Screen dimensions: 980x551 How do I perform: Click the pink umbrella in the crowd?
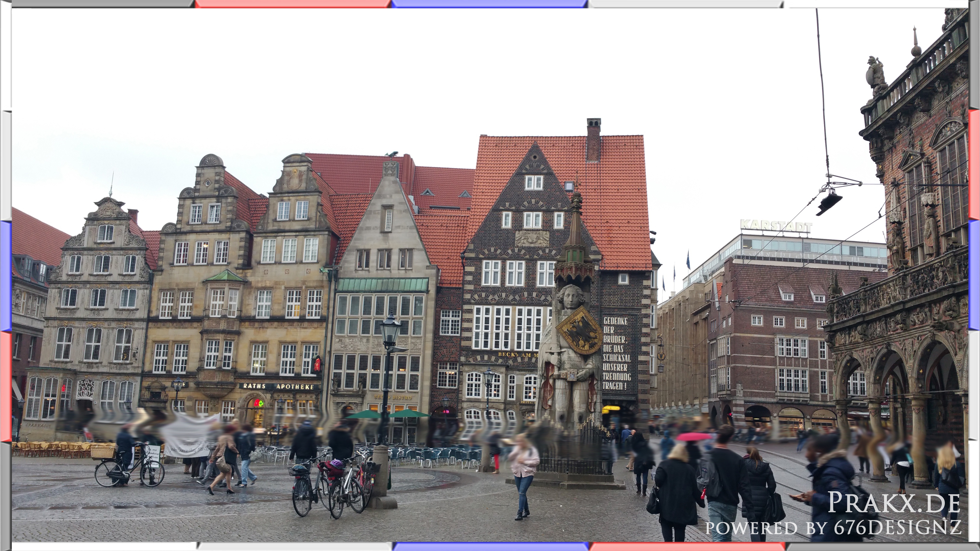(x=694, y=437)
